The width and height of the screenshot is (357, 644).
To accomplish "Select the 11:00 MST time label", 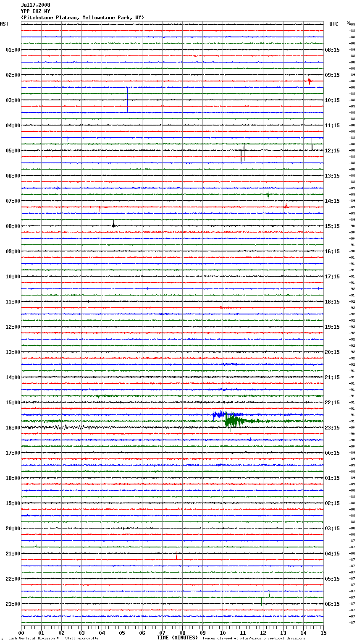I will (x=13, y=302).
